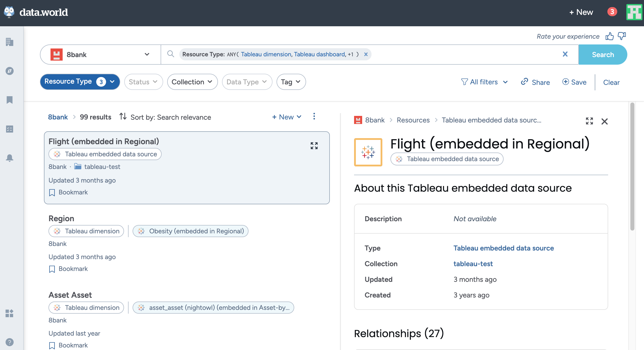
Task: Open the help question mark icon
Action: pos(10,342)
